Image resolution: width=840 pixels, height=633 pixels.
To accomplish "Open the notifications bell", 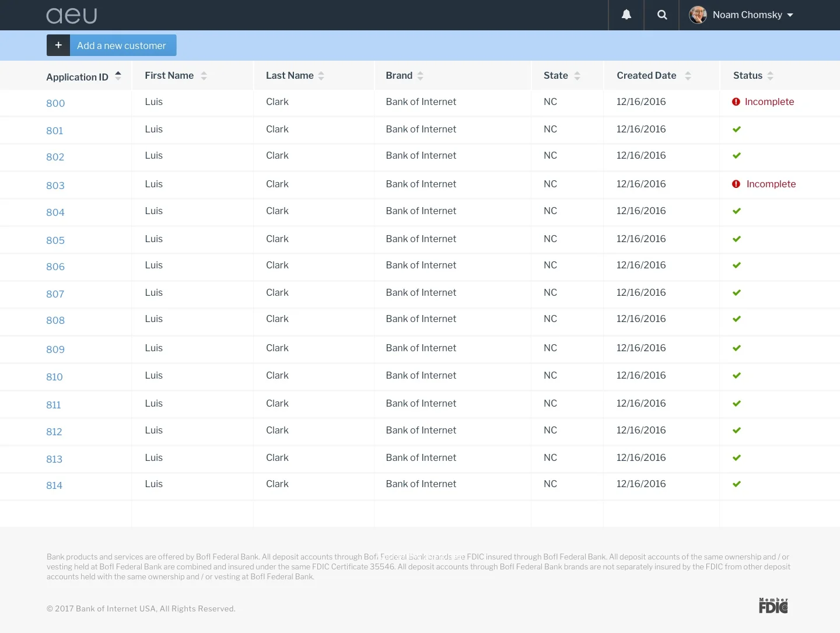I will pos(626,15).
